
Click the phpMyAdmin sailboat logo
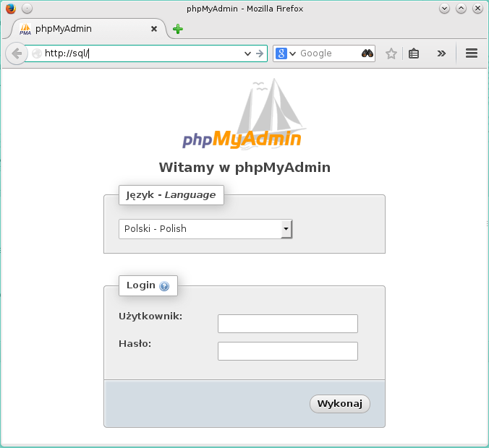243,117
